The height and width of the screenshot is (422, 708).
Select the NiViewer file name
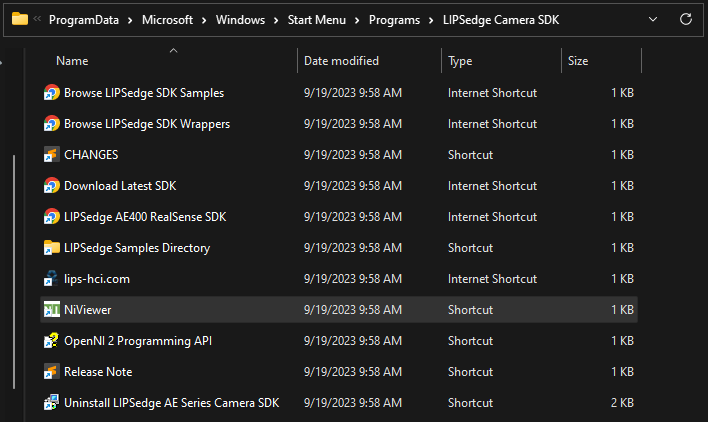(88, 310)
